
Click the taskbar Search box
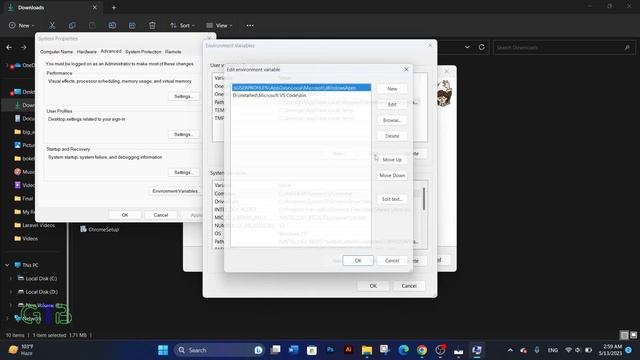[x=218, y=350]
